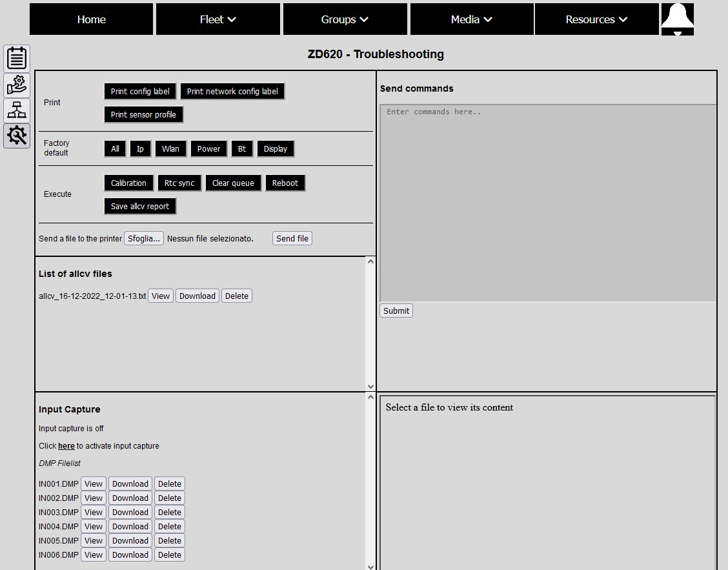The height and width of the screenshot is (570, 728).
Task: Delete the allcv_16-12-2022_12-01-13.txt file
Action: (237, 296)
